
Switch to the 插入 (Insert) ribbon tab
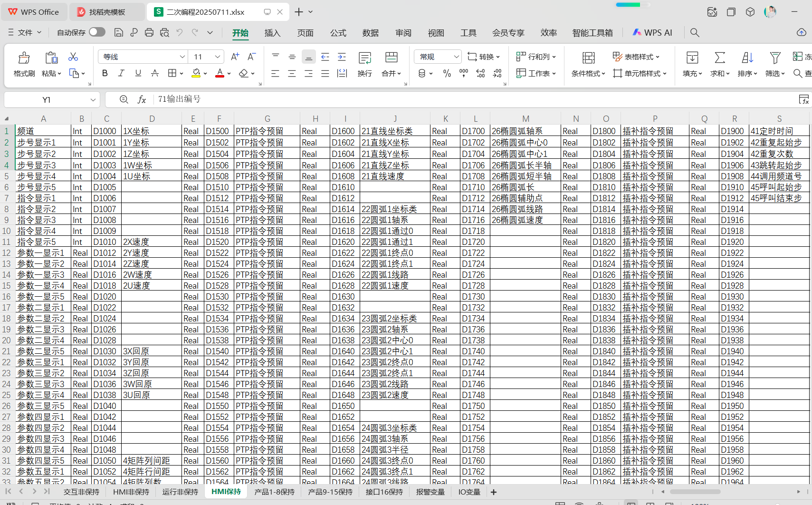click(x=272, y=33)
